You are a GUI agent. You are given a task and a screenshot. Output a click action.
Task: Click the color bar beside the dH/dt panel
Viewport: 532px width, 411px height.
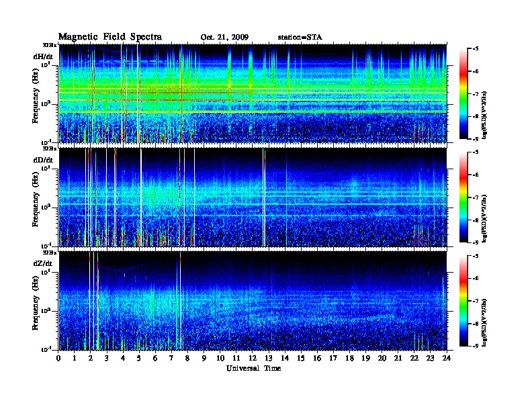463,94
